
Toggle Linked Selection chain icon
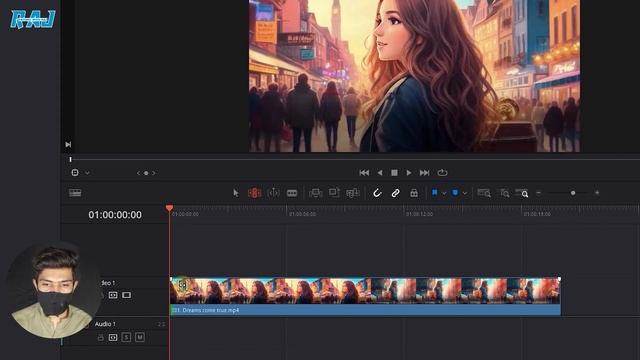(x=395, y=193)
